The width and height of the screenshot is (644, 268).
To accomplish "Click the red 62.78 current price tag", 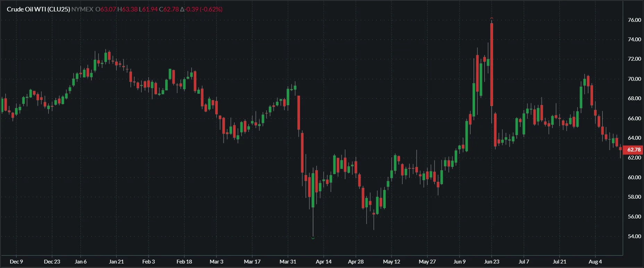I will click(634, 150).
